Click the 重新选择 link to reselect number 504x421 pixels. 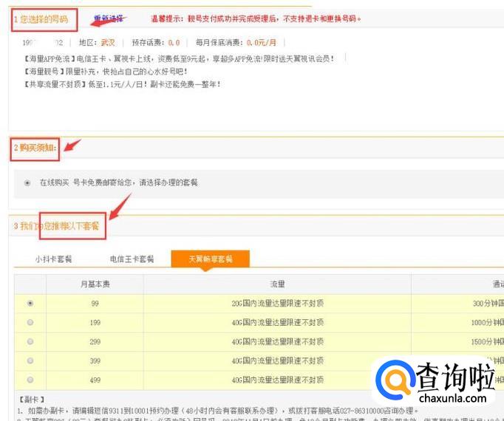109,18
